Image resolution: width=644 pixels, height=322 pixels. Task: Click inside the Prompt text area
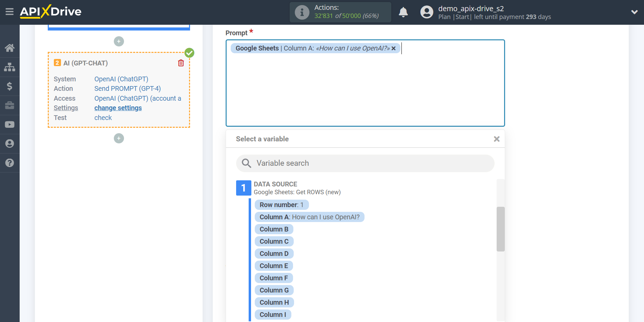tap(365, 83)
